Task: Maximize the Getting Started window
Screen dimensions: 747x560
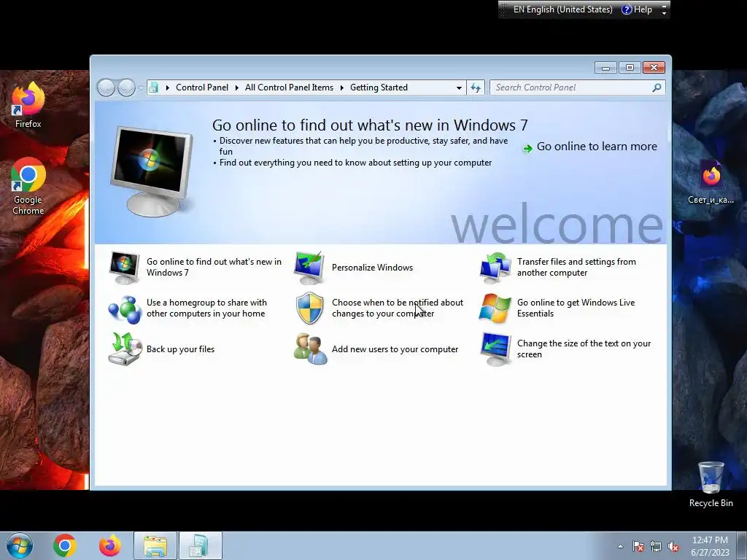Action: click(630, 68)
